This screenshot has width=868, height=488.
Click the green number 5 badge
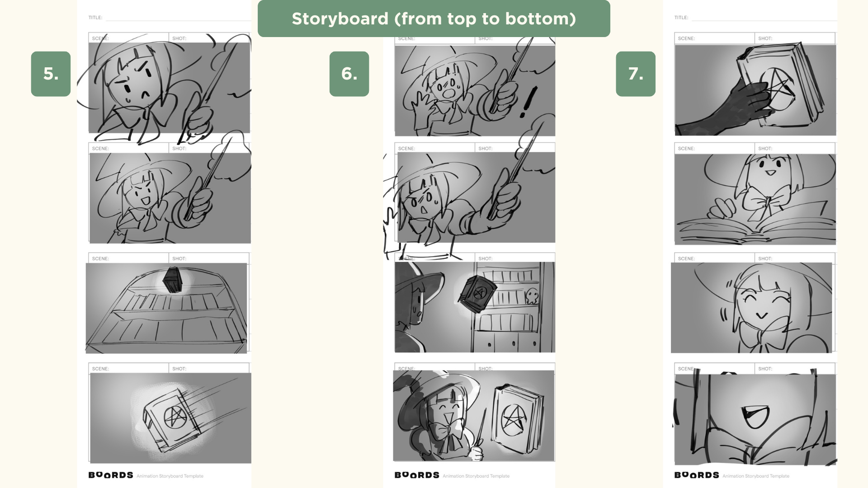51,74
